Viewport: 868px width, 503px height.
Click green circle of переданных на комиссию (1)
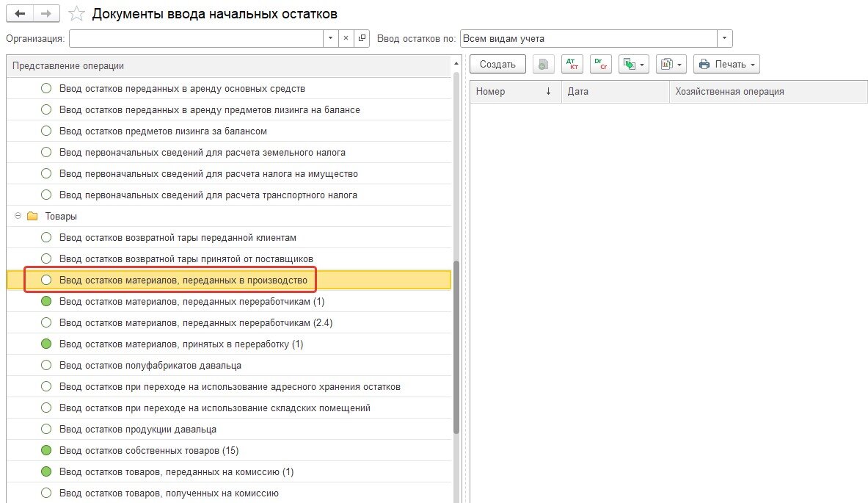[46, 472]
